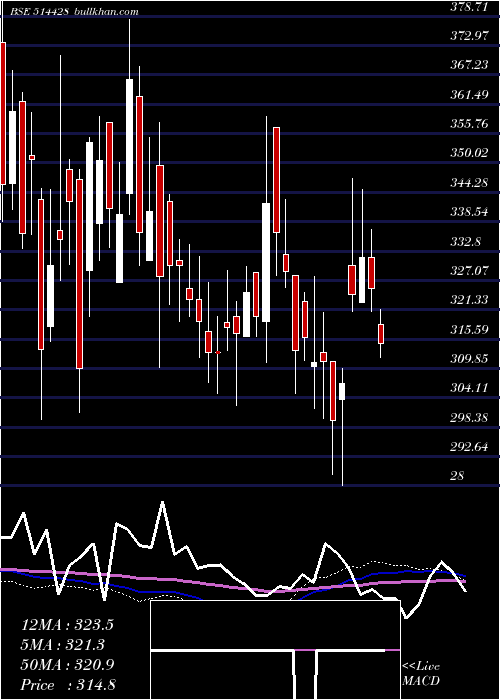This screenshot has height=700, width=500.
Task: Click the Price : 314.8 readout
Action: tap(68, 685)
